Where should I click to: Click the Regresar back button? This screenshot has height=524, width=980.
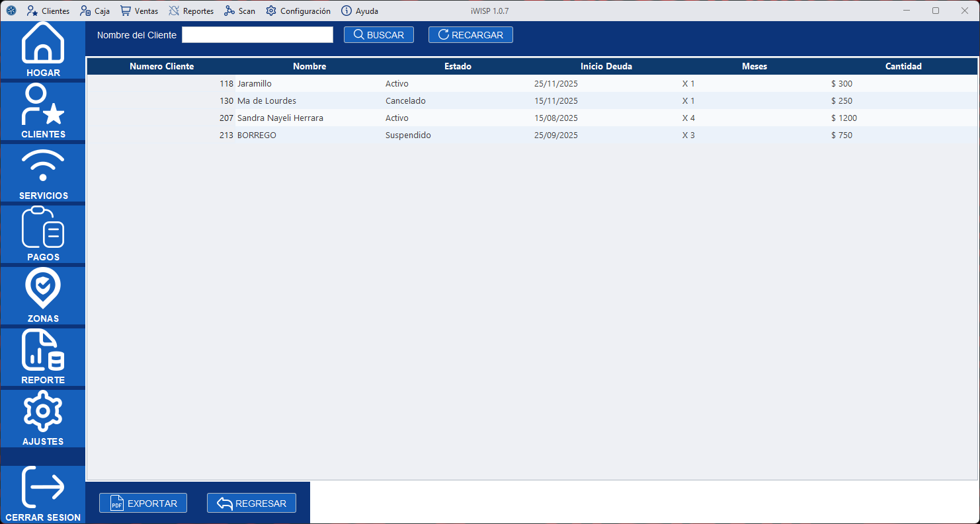coord(251,504)
